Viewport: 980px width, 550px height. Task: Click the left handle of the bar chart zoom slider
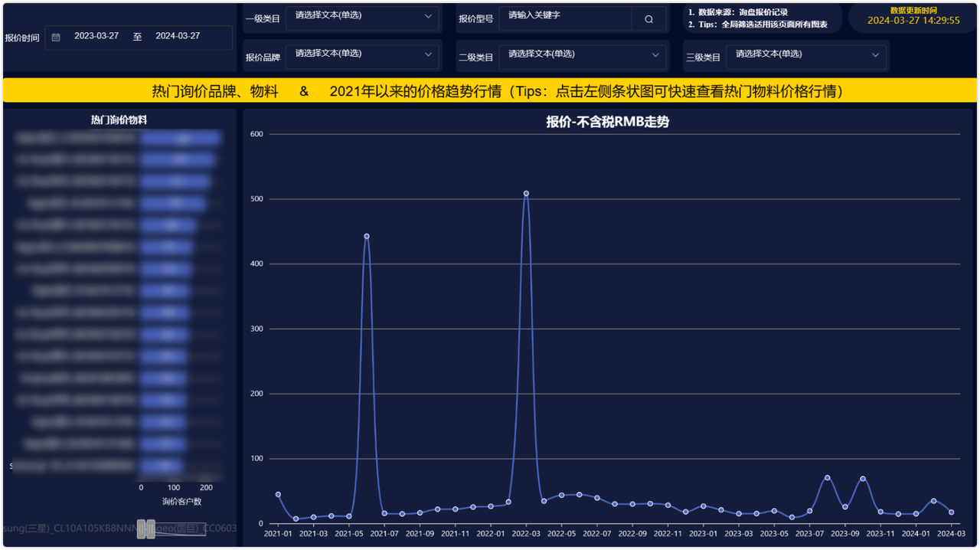[142, 529]
